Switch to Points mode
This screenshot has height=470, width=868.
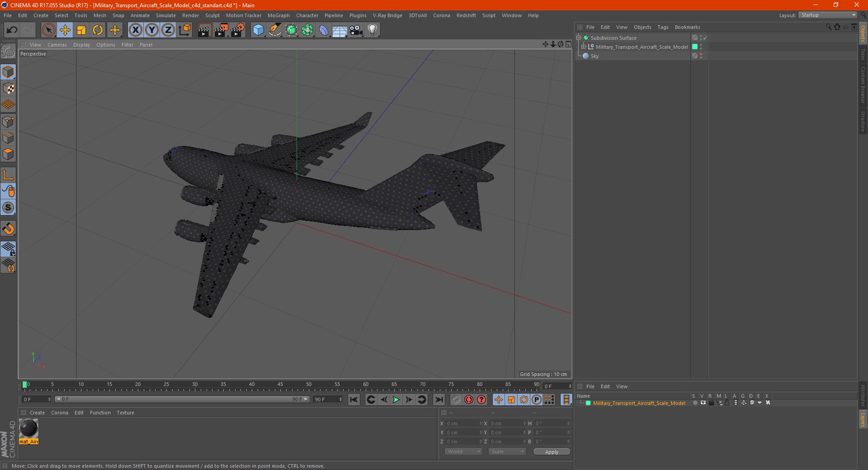click(x=8, y=122)
